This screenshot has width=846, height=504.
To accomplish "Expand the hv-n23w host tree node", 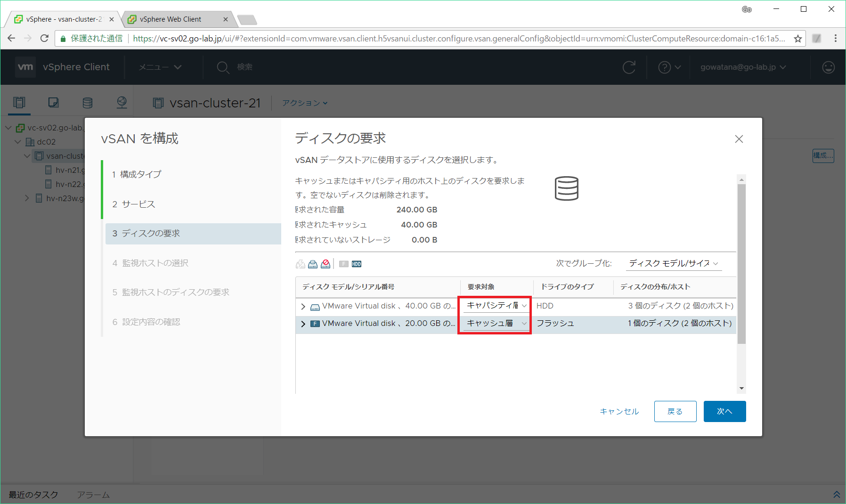I will pyautogui.click(x=27, y=198).
